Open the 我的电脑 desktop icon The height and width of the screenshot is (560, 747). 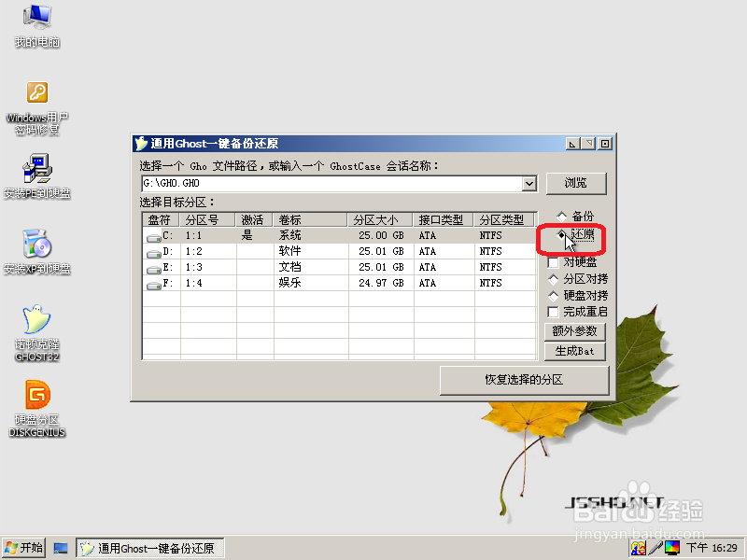[x=36, y=25]
